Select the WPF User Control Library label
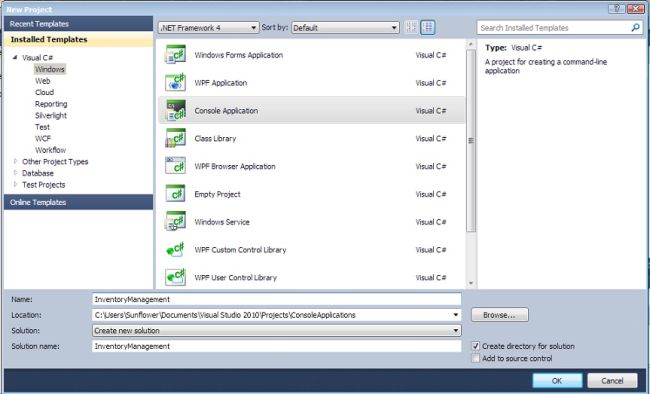Viewport: 650px width, 394px height. (x=235, y=277)
